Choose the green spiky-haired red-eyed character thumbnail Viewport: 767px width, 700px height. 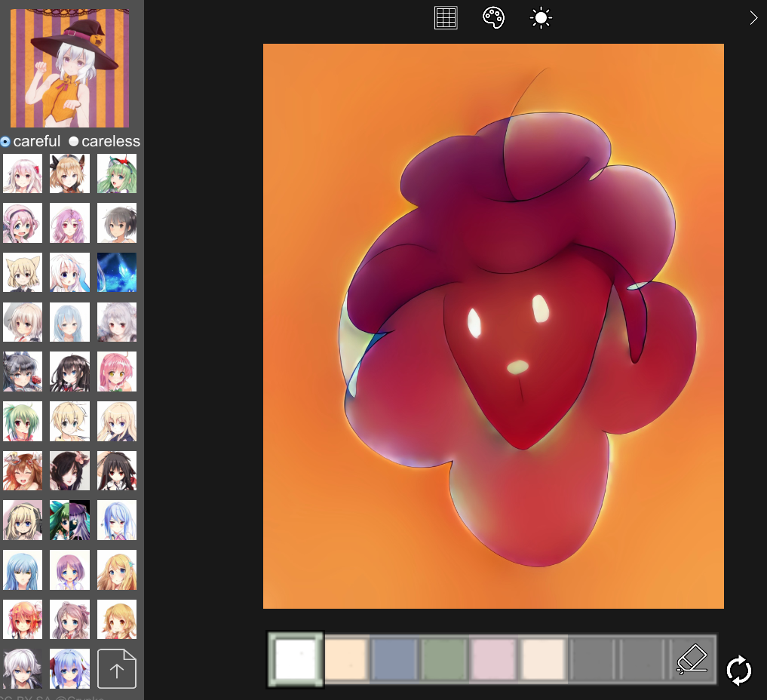coord(23,421)
